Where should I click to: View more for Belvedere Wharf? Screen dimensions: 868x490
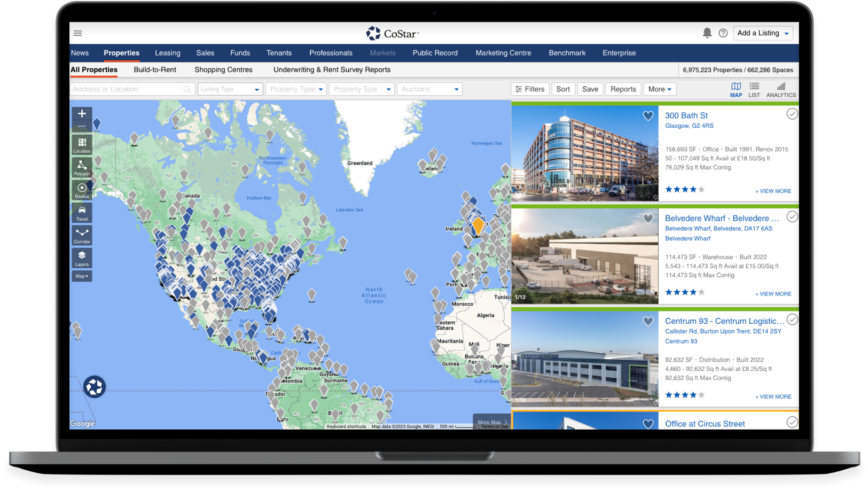click(773, 294)
